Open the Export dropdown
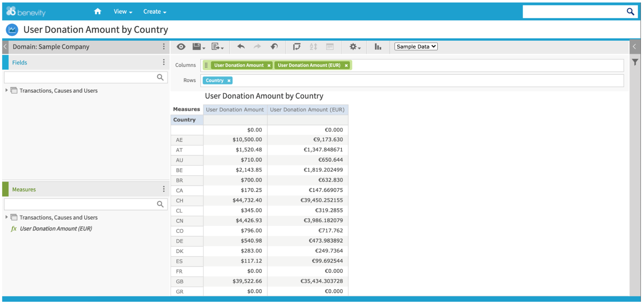644x304 pixels. (217, 47)
